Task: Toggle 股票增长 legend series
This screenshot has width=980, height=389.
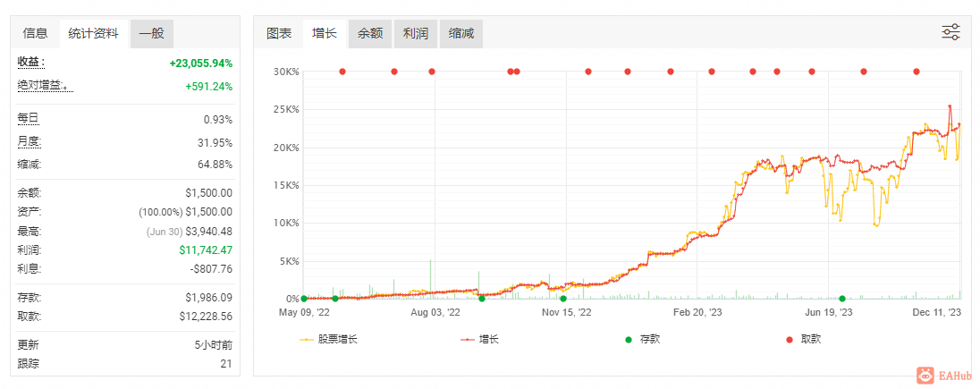Action: pos(329,340)
